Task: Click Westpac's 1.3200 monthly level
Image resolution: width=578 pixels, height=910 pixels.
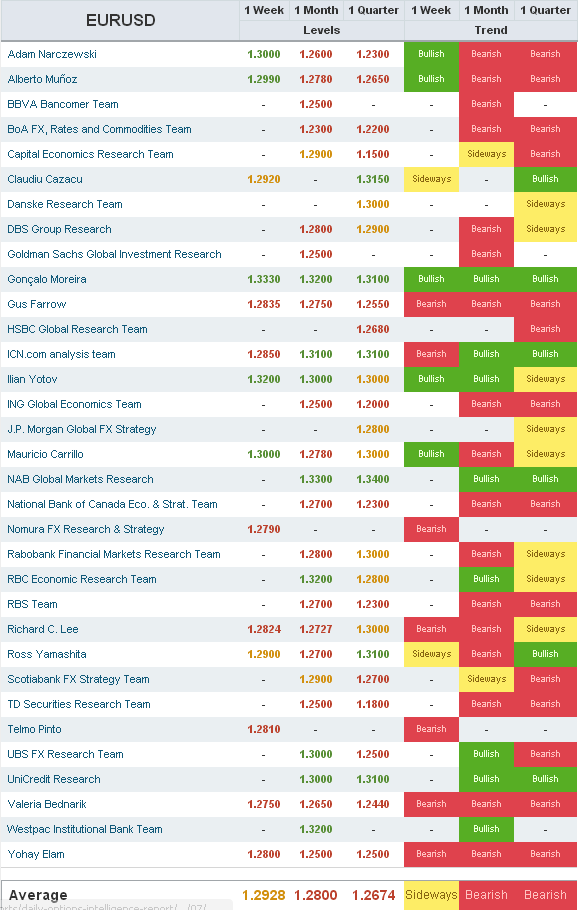Action: point(316,828)
